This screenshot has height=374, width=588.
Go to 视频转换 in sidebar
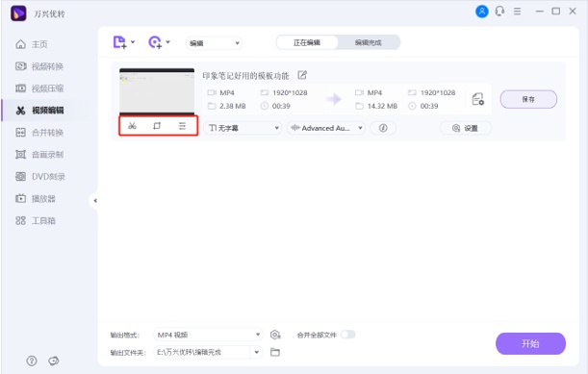(x=39, y=66)
